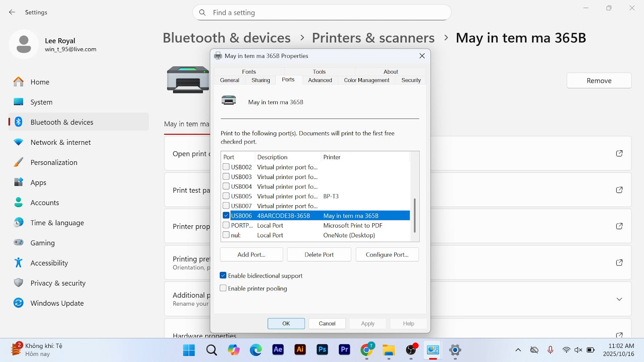Image resolution: width=644 pixels, height=362 pixels.
Task: Open Microsoft Edge from taskbar
Action: tap(256, 350)
